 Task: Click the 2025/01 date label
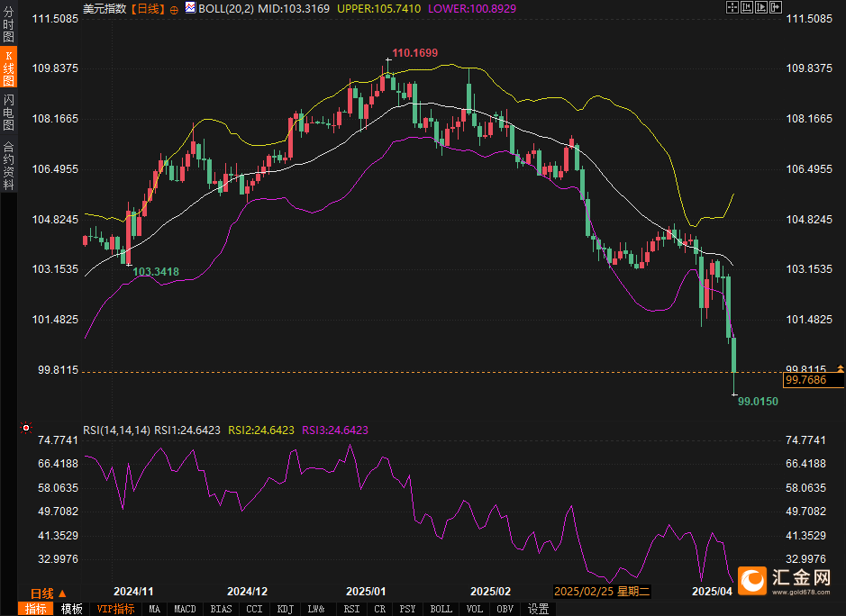coord(366,591)
